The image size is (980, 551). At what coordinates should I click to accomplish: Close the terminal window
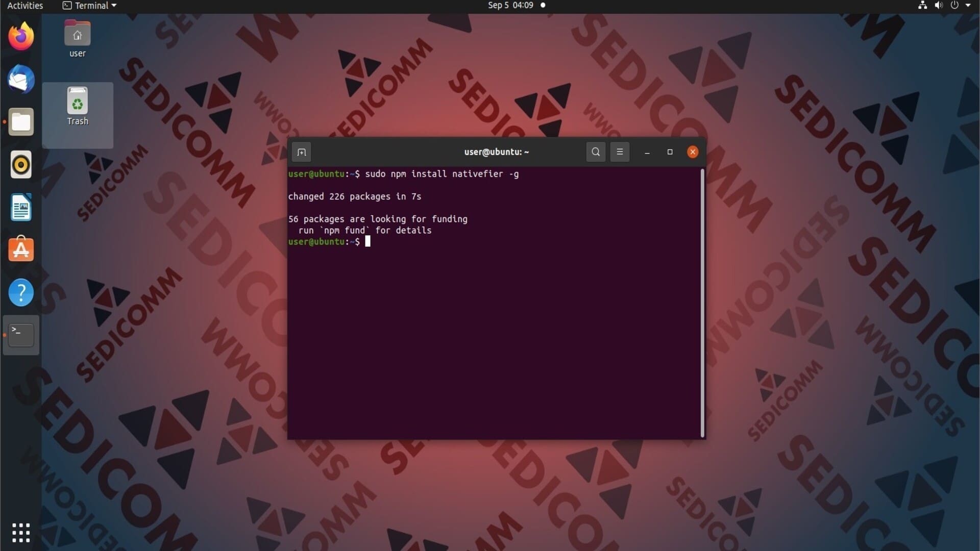point(693,152)
